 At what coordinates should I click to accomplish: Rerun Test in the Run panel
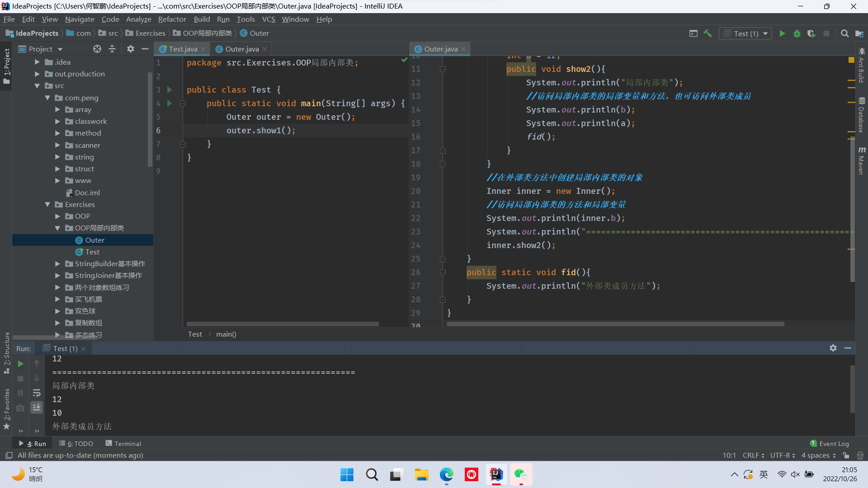click(20, 364)
